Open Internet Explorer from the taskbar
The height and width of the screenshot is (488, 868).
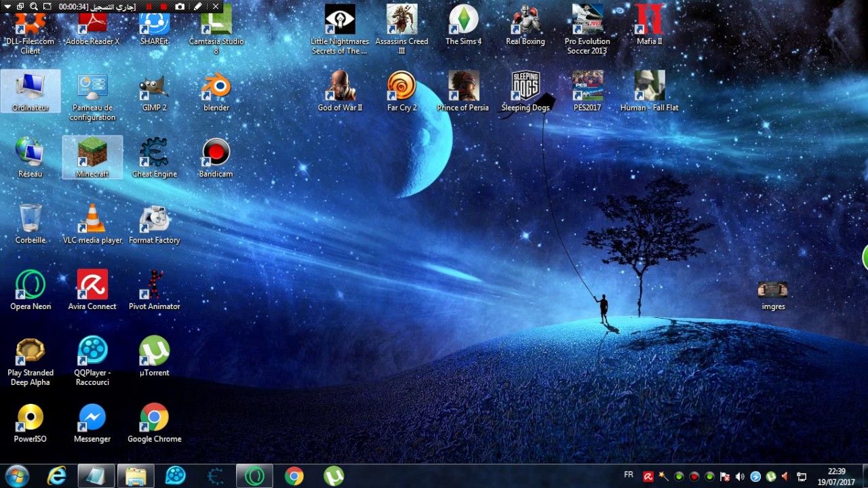coord(57,476)
